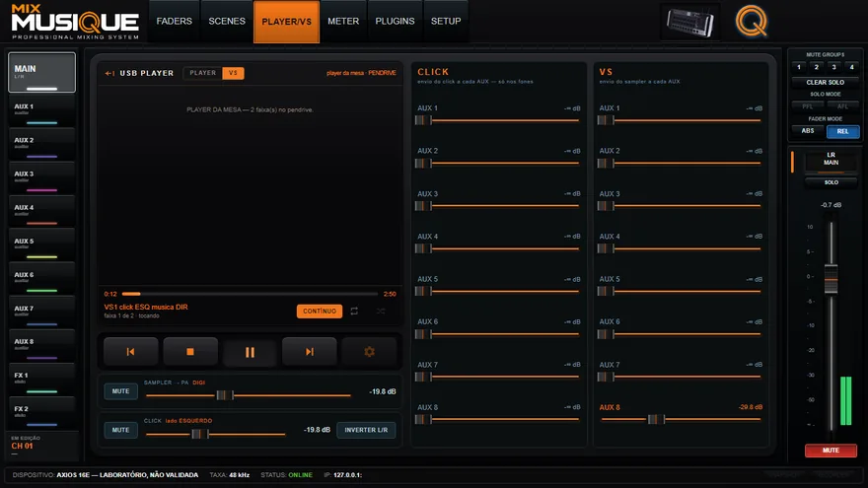The width and height of the screenshot is (868, 488).
Task: Open the PLUGINS tab
Action: [x=395, y=21]
